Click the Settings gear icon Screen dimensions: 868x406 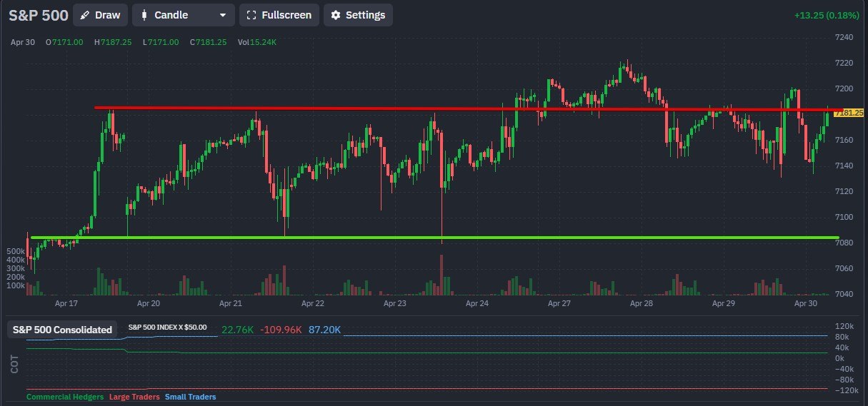click(x=336, y=15)
